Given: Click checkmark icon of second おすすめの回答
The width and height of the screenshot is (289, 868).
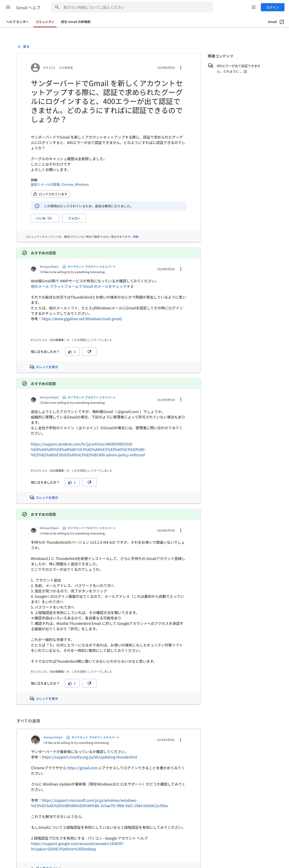Looking at the screenshot, I should pos(25,384).
